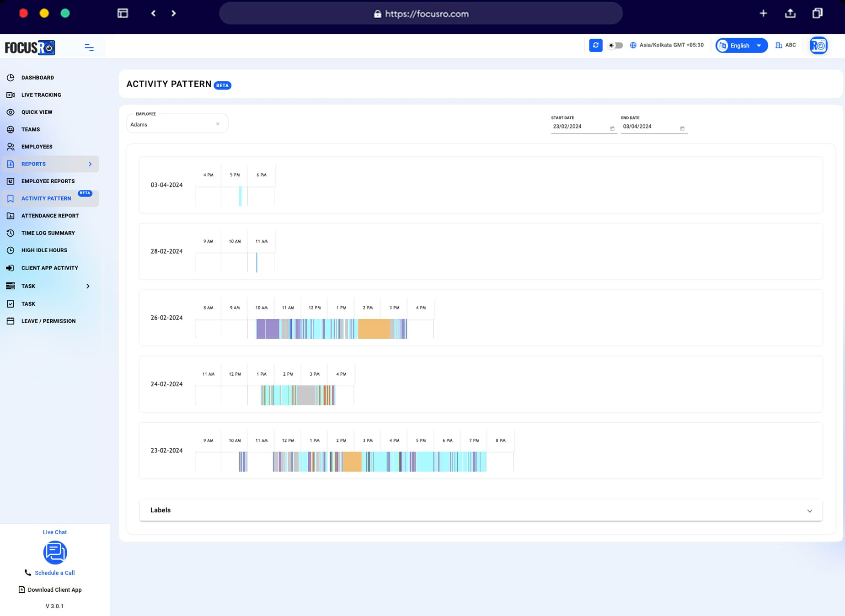This screenshot has width=845, height=616.
Task: Expand the Reports menu chevron
Action: 91,164
